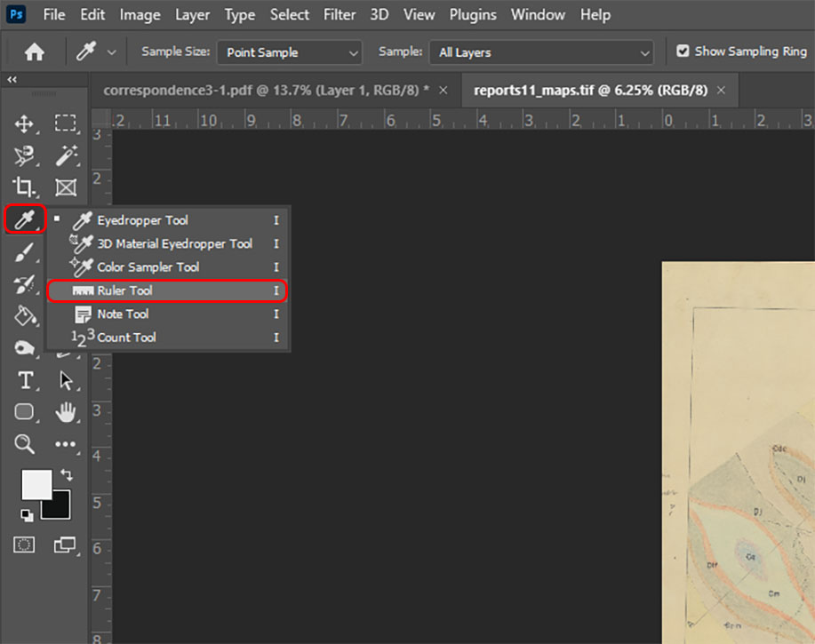This screenshot has width=815, height=644.
Task: Select the Brush tool
Action: coord(24,252)
